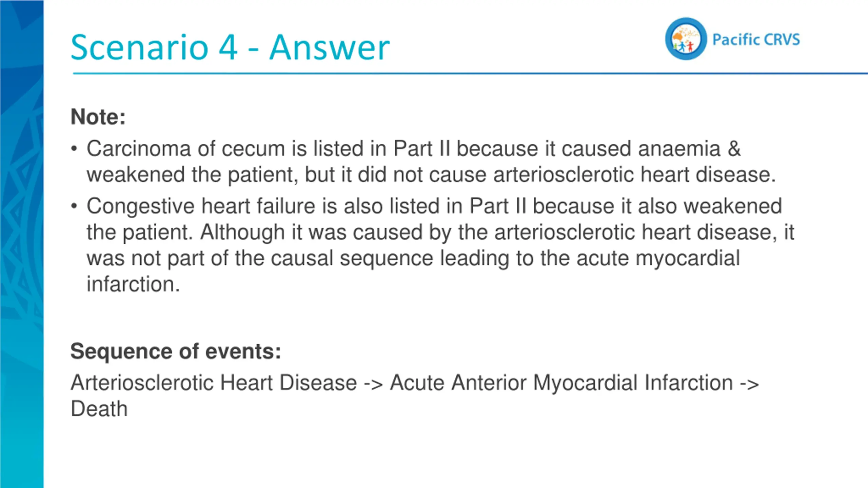Click the word "infarction." ending the second bullet
Image resolution: width=868 pixels, height=488 pixels.
pos(133,284)
